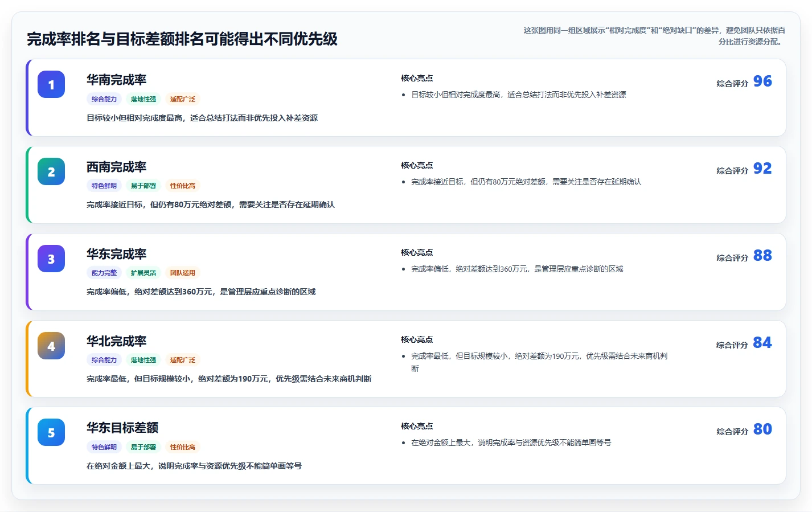Click the page title 完成率排名与目标差额排名可能得出不同优先级
812x512 pixels.
pos(182,39)
